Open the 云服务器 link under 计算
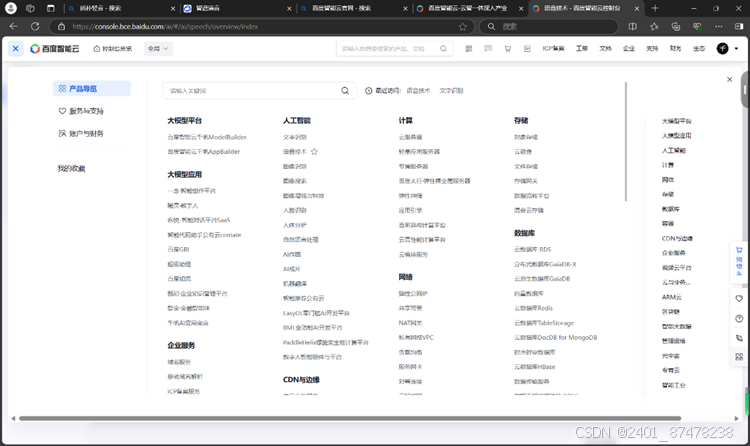Viewport: 750px width, 446px height. coord(410,137)
